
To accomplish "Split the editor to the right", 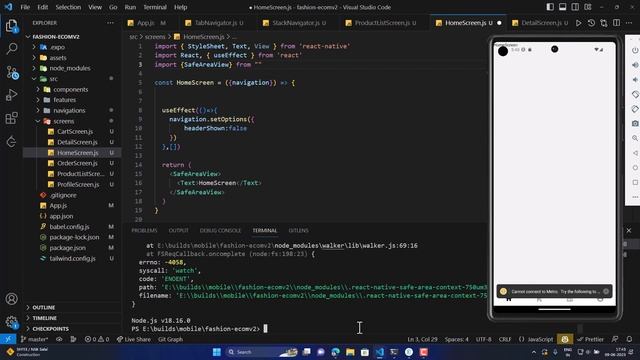I will (x=616, y=23).
